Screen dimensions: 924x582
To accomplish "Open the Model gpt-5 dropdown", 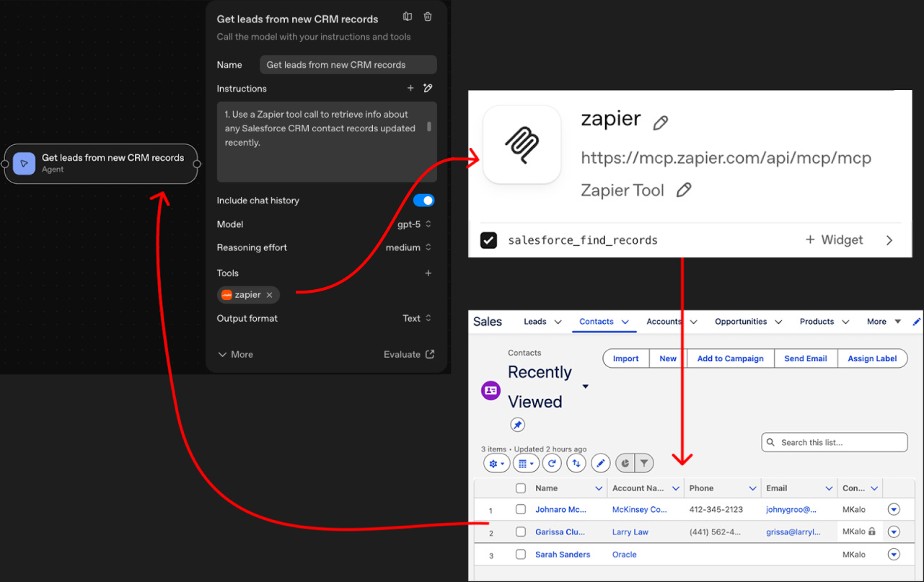I will (x=415, y=224).
